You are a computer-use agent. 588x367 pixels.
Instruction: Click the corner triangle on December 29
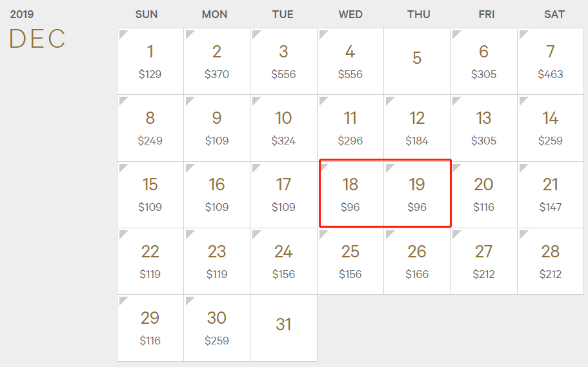point(123,300)
